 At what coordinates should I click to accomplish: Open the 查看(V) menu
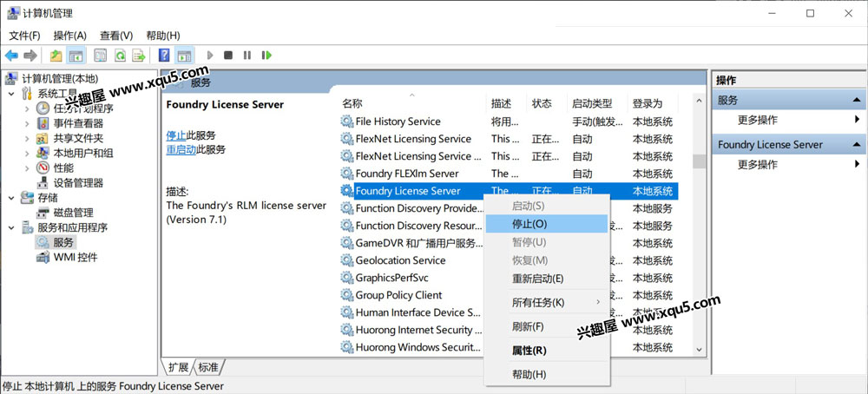pos(116,36)
